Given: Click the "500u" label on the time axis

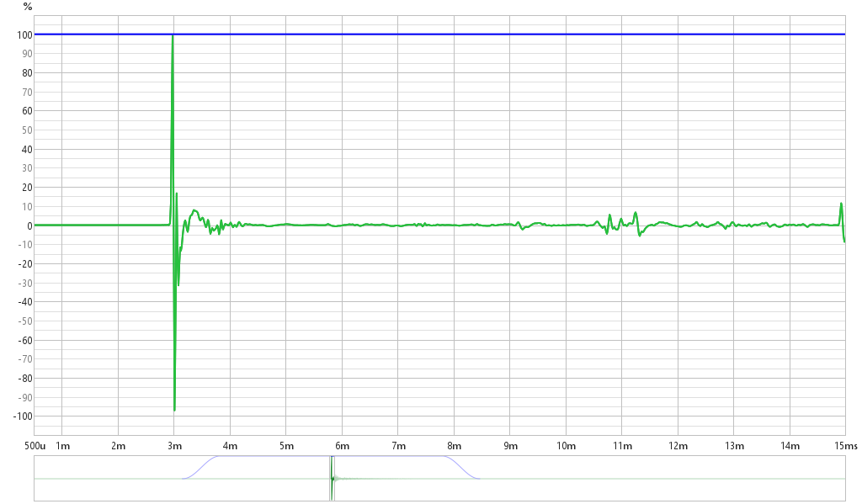Looking at the screenshot, I should coord(35,446).
